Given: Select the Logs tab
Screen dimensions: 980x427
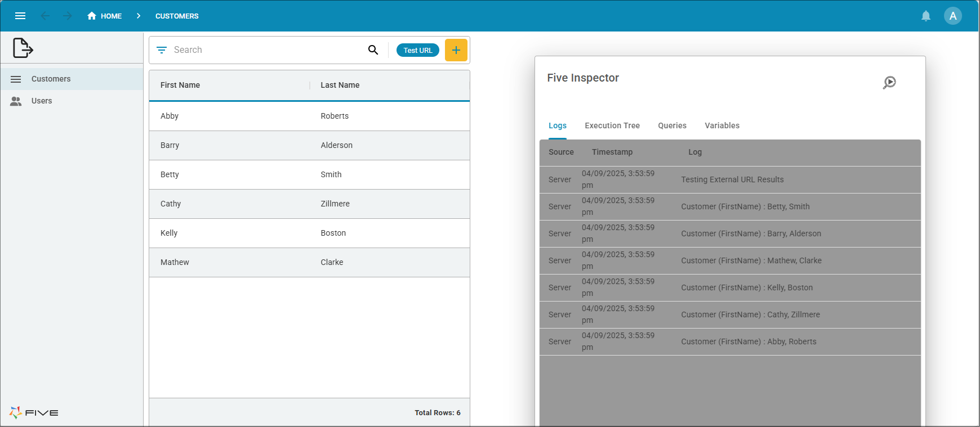Looking at the screenshot, I should pos(557,125).
